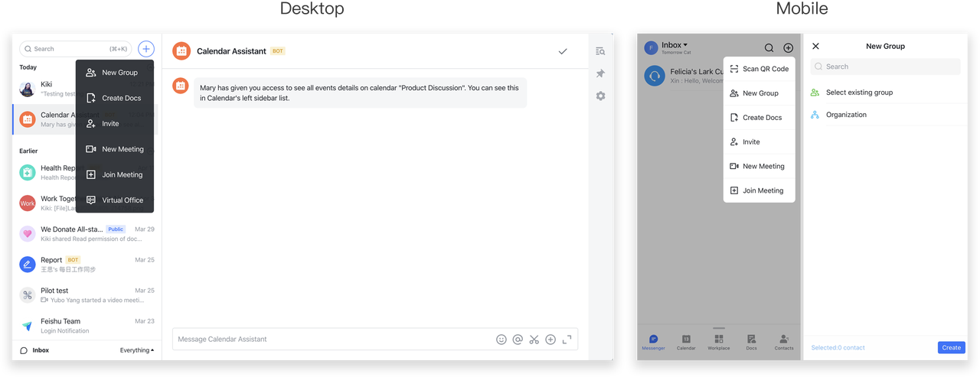Open the pin icon in right sidebar

click(600, 73)
